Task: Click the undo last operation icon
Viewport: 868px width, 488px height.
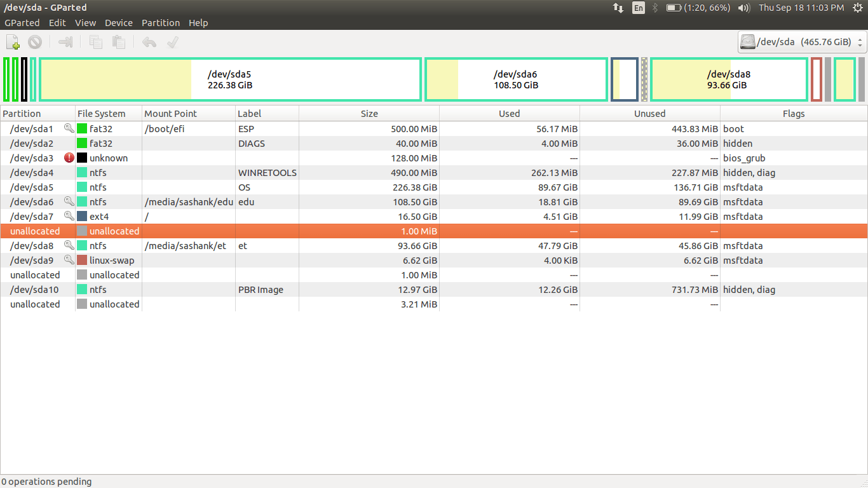Action: click(x=148, y=41)
